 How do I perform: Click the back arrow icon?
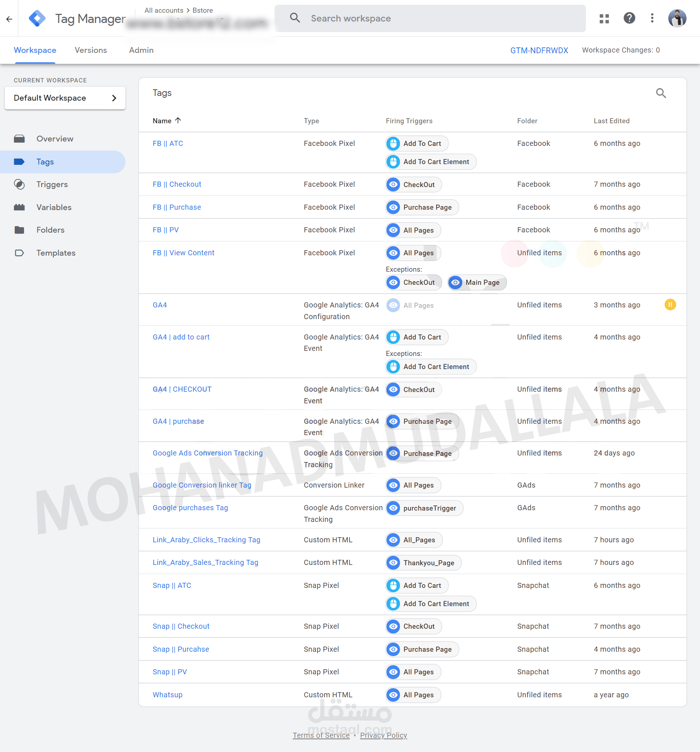point(9,19)
